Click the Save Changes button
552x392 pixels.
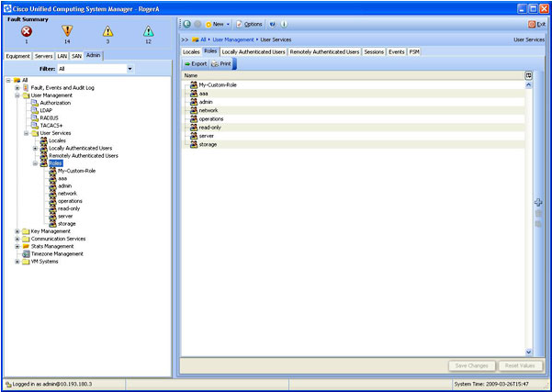(472, 365)
